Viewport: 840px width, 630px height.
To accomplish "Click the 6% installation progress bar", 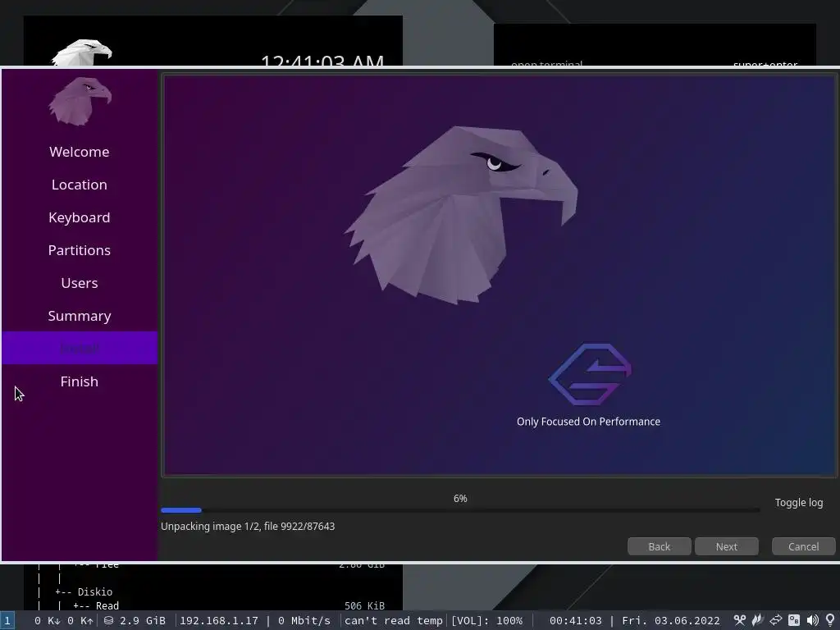I will pos(460,510).
